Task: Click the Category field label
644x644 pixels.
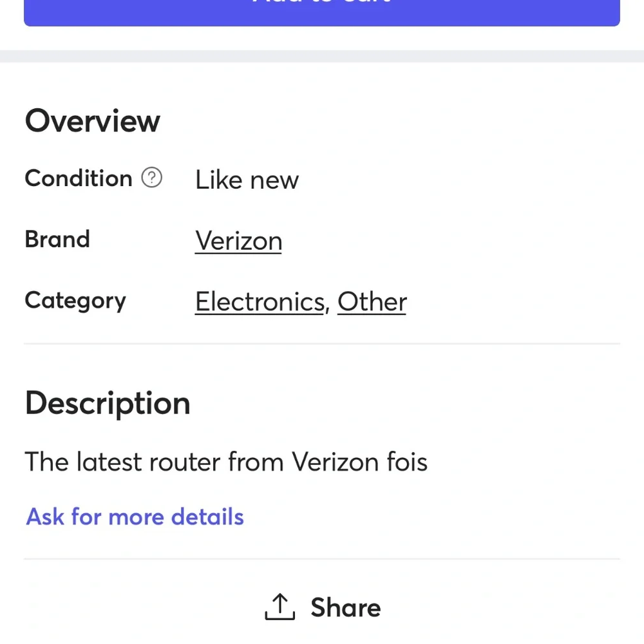Action: (x=75, y=301)
